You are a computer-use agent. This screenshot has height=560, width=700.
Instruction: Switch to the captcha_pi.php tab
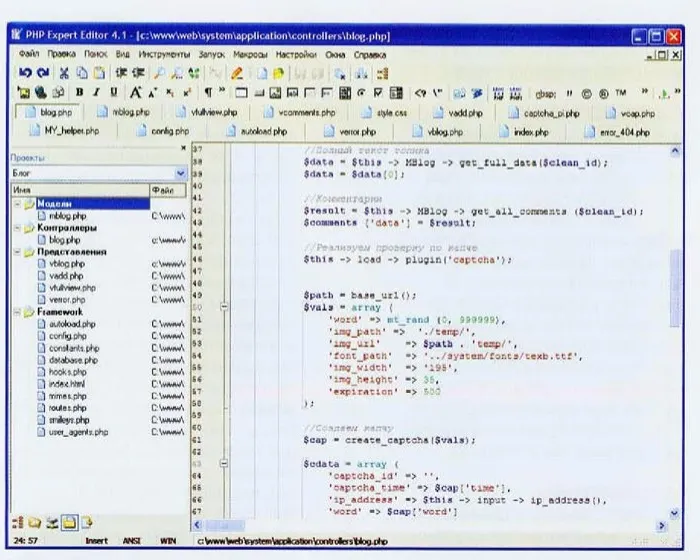(x=544, y=113)
